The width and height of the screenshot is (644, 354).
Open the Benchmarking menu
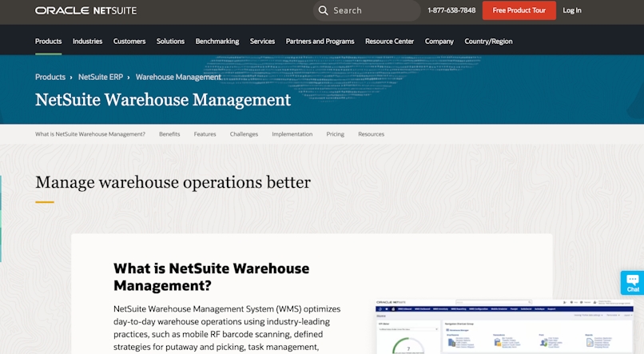(217, 41)
